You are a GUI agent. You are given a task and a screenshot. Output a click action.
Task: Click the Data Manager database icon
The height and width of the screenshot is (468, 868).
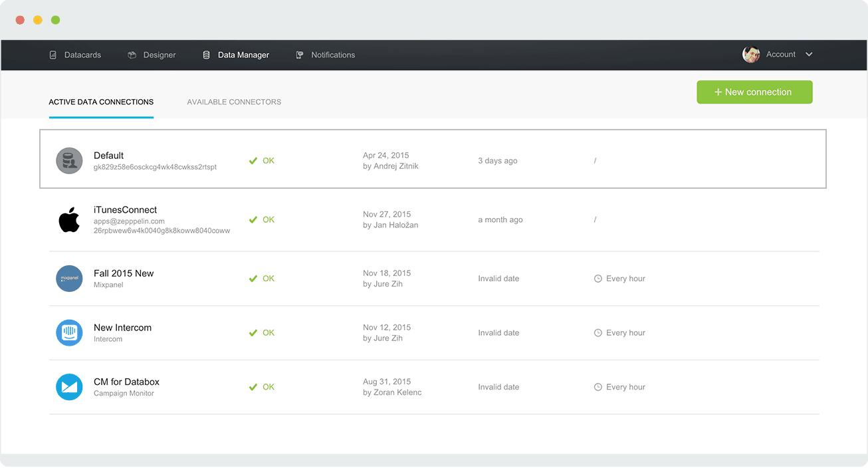click(206, 55)
